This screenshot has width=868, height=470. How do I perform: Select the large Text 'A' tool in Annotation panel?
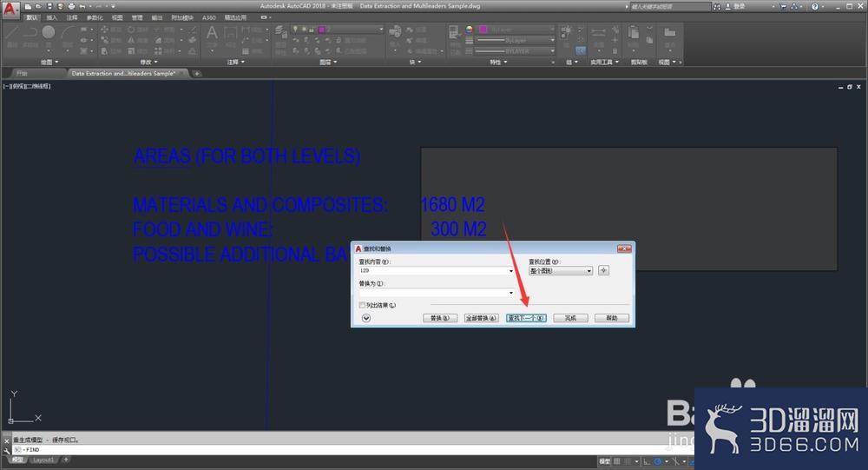tap(212, 33)
